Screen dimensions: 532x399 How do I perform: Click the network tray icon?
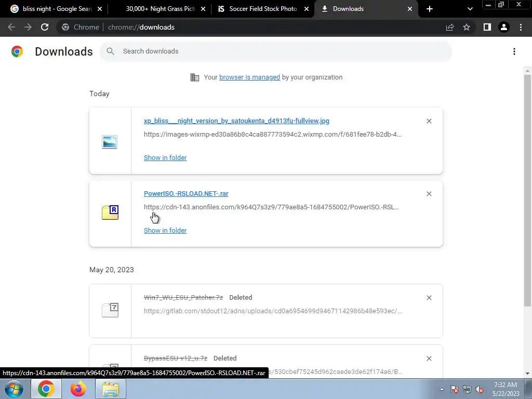[467, 389]
